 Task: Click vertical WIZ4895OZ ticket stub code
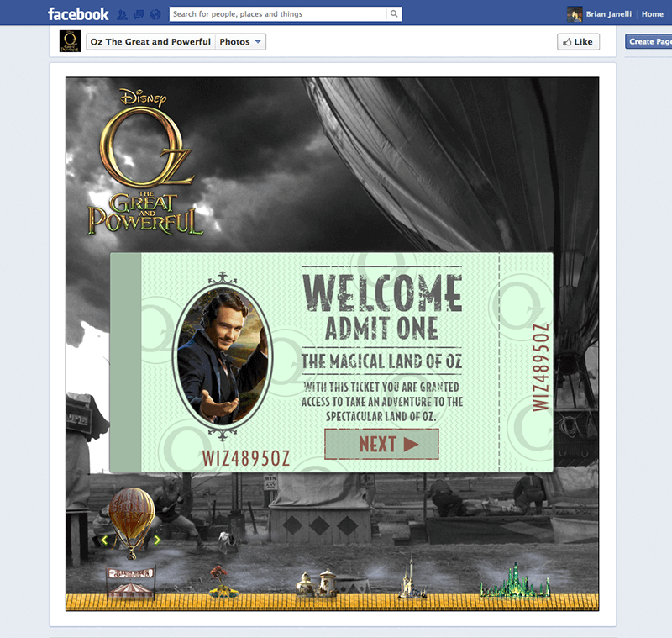click(540, 367)
